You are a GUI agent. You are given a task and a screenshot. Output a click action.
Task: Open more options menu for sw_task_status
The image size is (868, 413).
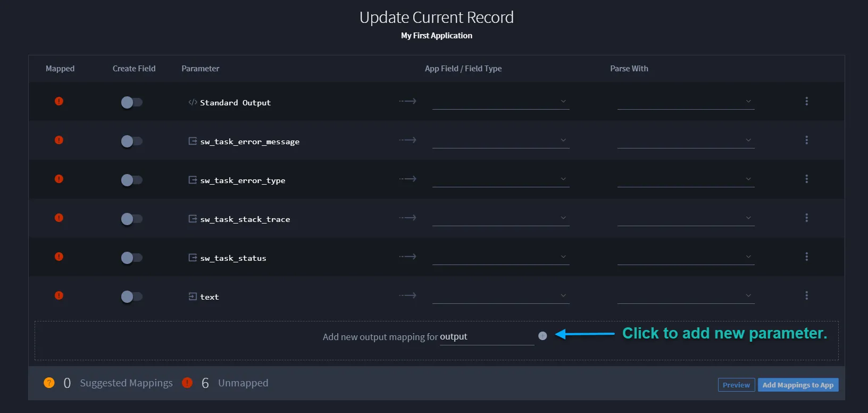(806, 257)
